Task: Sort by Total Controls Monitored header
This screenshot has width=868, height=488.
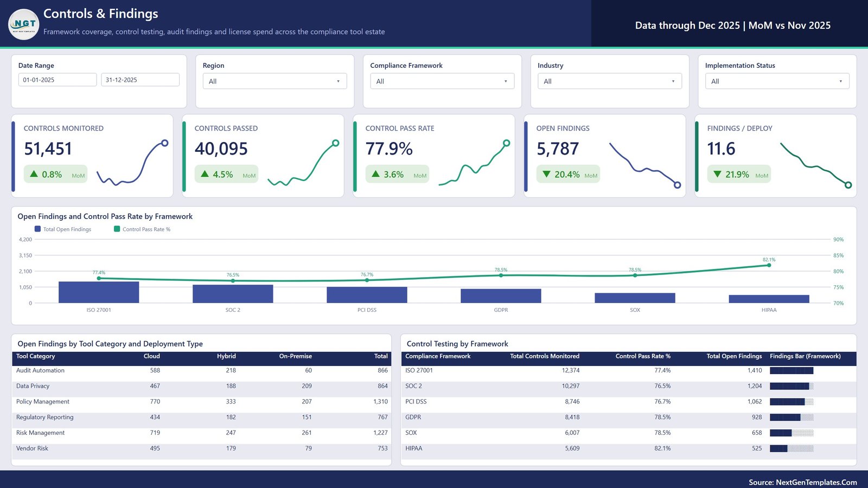Action: (x=545, y=356)
